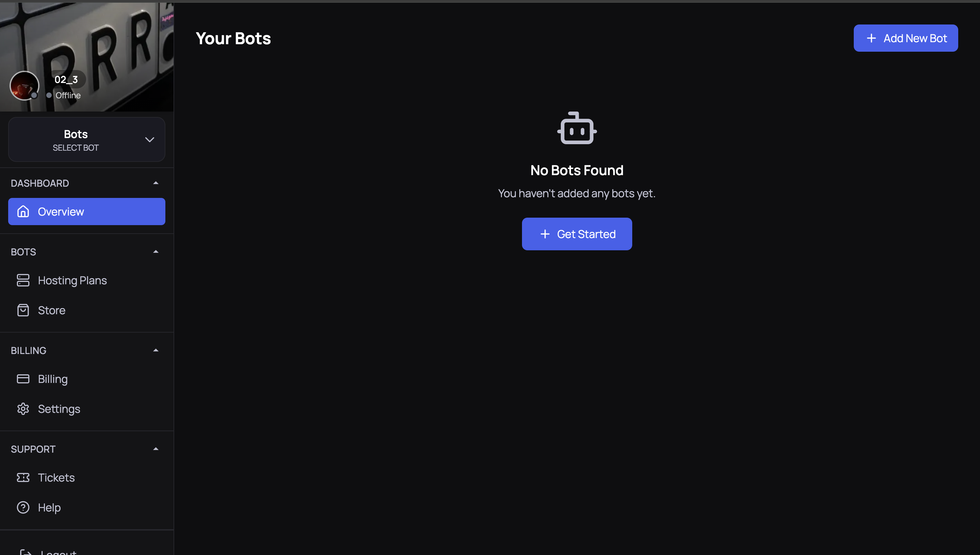Collapse the BOTS section
980x555 pixels.
pyautogui.click(x=156, y=251)
